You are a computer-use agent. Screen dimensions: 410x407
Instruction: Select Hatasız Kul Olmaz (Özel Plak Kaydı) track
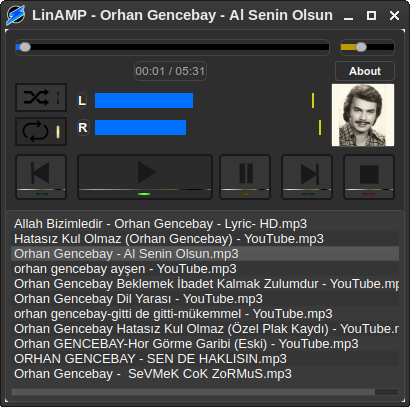point(205,329)
